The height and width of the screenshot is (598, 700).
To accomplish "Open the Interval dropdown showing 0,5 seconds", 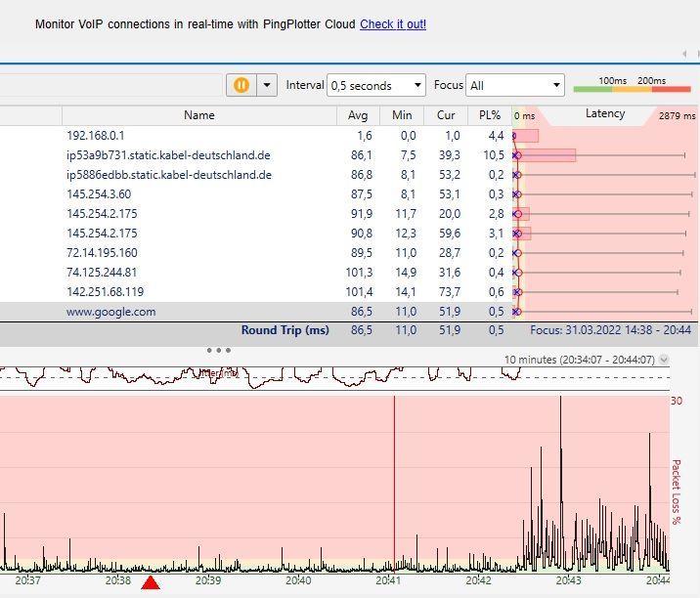I will point(376,85).
